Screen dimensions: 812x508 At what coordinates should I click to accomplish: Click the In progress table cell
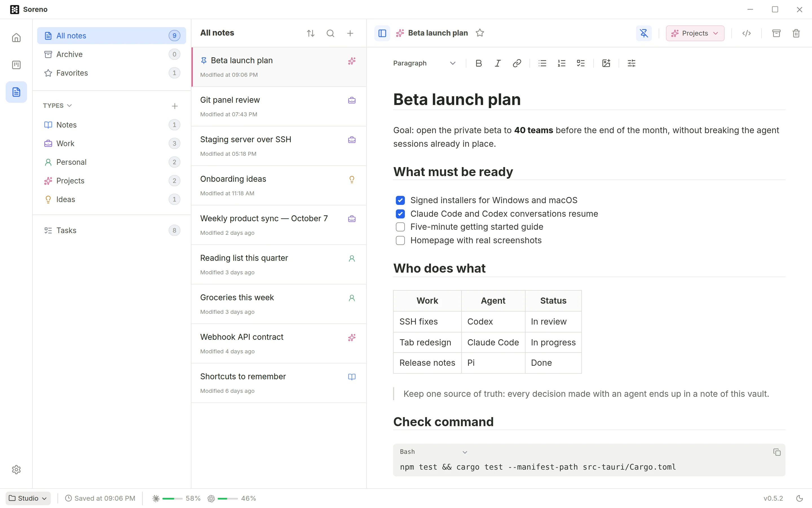[553, 342]
